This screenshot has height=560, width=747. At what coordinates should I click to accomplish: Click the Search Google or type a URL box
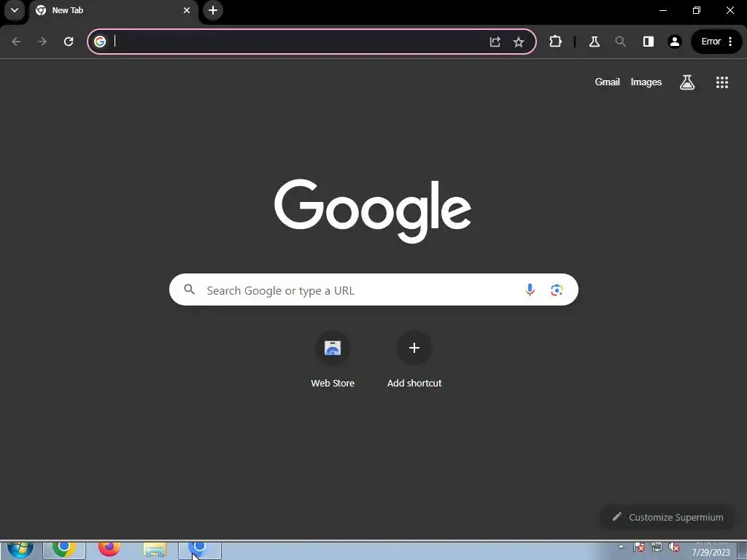pos(373,289)
